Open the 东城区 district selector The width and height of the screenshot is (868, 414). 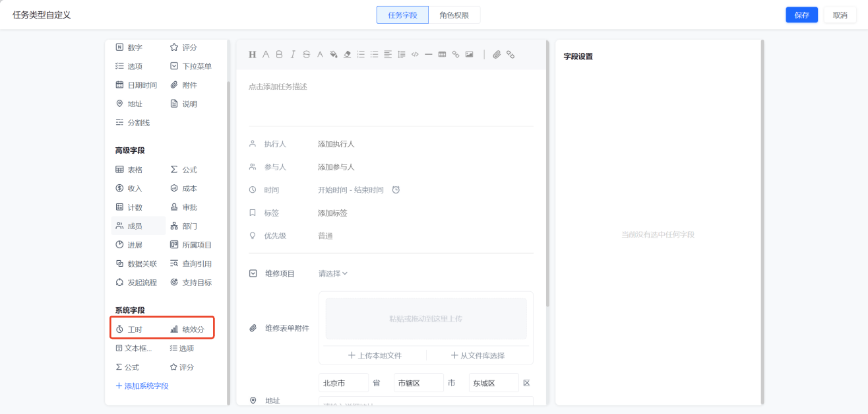tap(494, 383)
